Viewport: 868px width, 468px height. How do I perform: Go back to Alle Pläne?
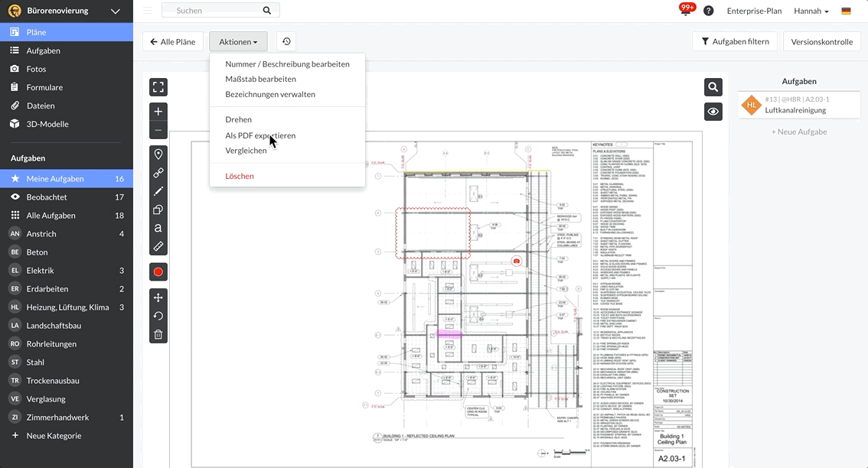click(173, 41)
